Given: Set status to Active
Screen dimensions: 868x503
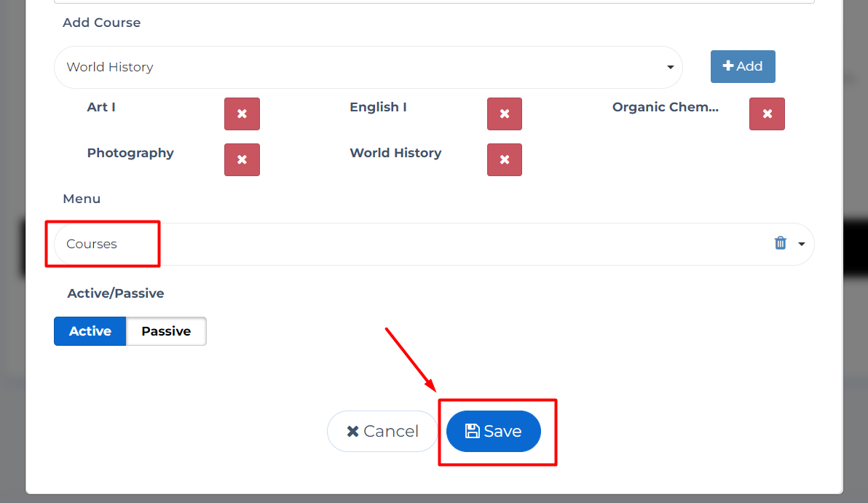Looking at the screenshot, I should [90, 331].
